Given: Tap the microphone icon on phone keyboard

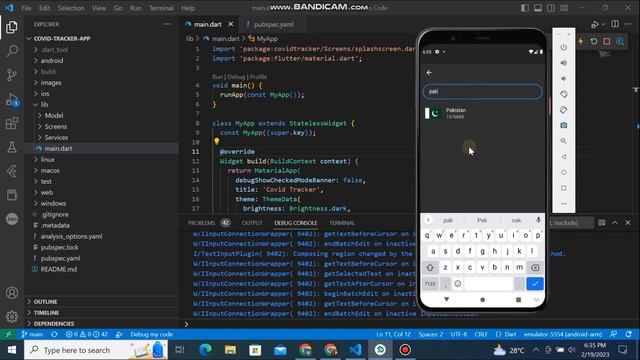Looking at the screenshot, I should [538, 220].
